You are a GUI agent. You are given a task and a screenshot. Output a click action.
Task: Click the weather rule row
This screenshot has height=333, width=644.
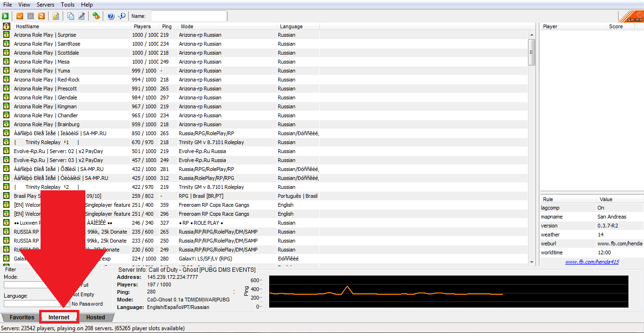592,235
